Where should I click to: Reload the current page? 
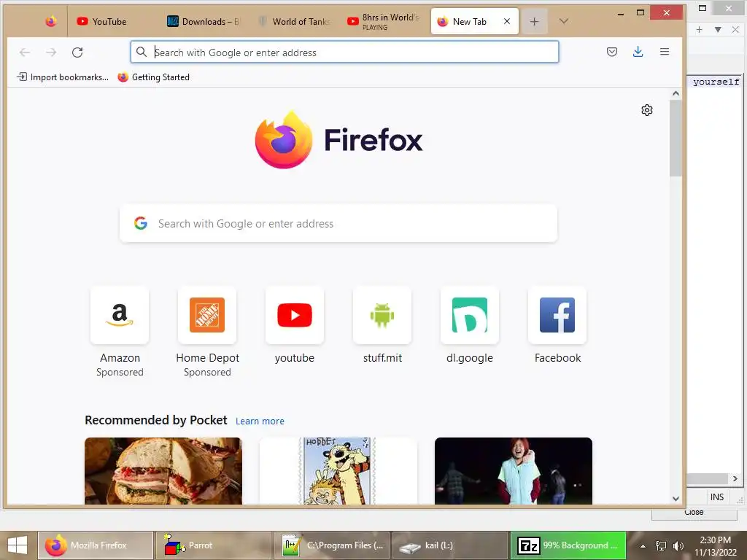[77, 52]
